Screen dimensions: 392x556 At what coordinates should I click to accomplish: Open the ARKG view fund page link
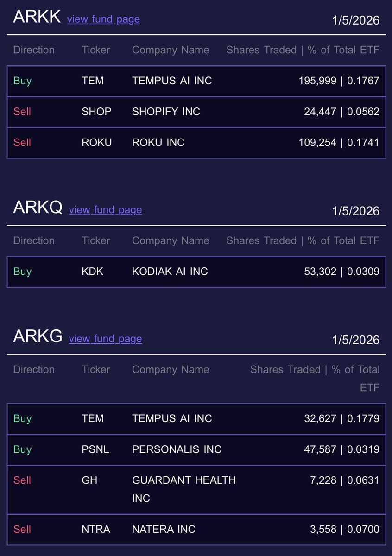(x=105, y=339)
